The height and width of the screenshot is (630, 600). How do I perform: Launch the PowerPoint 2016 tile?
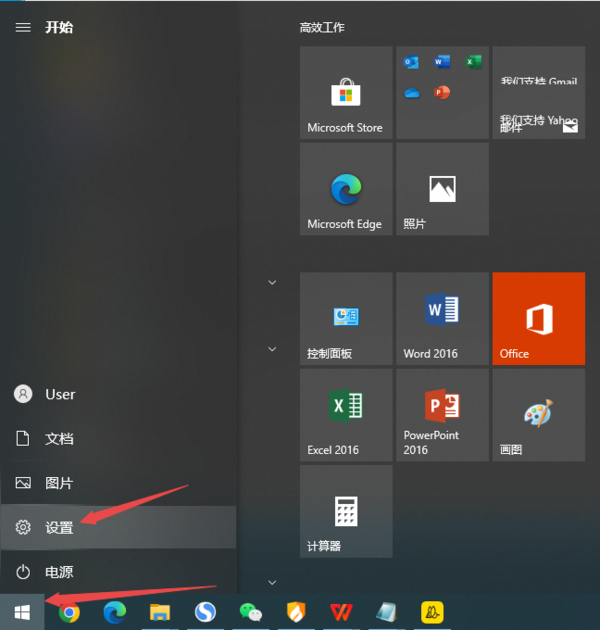(x=442, y=415)
